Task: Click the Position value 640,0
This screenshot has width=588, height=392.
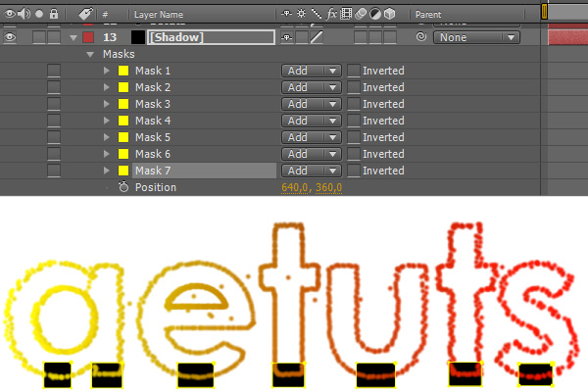Action: pyautogui.click(x=296, y=187)
